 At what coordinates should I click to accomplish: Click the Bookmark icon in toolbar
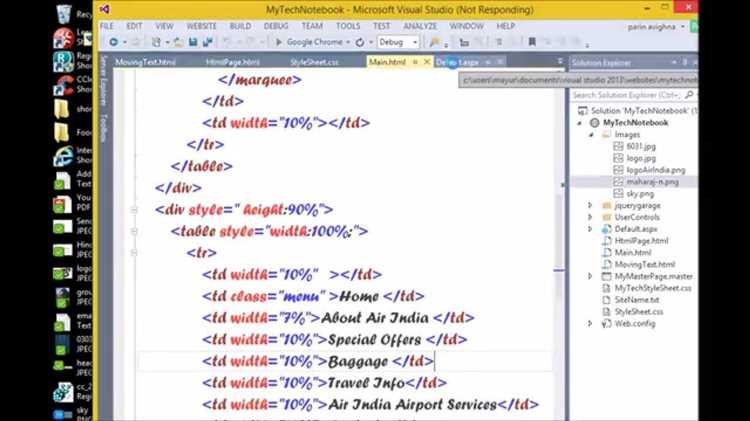click(531, 42)
